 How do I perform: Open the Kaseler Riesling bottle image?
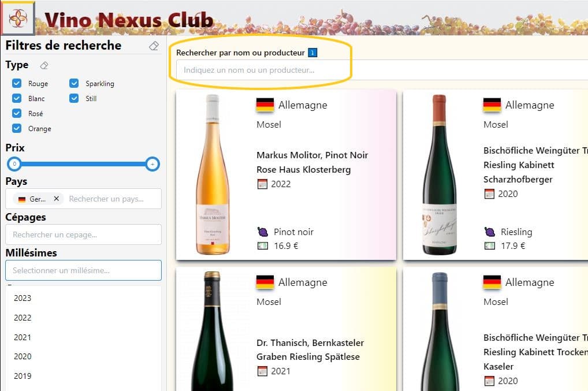(x=439, y=331)
